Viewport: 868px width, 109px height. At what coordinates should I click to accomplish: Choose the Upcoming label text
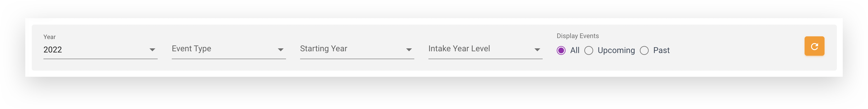(616, 50)
